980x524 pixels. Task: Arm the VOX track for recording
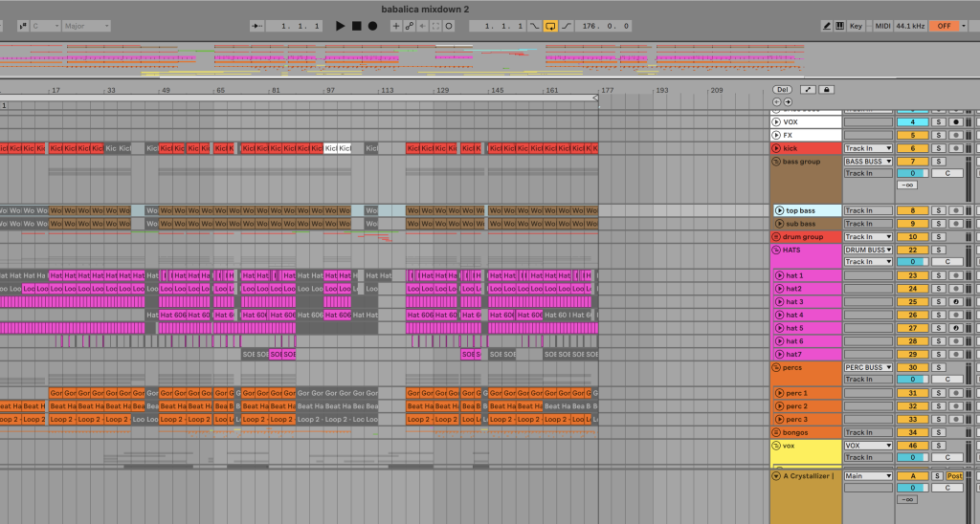coord(955,122)
